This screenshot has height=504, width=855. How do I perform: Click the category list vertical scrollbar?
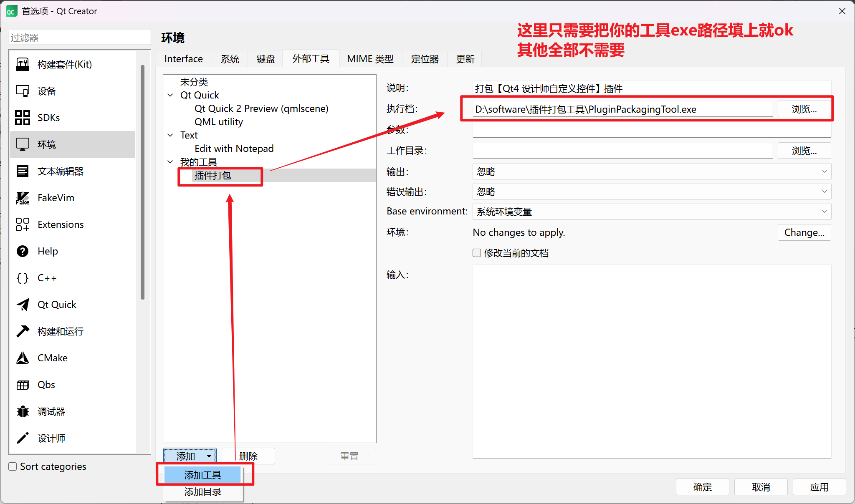(x=143, y=182)
